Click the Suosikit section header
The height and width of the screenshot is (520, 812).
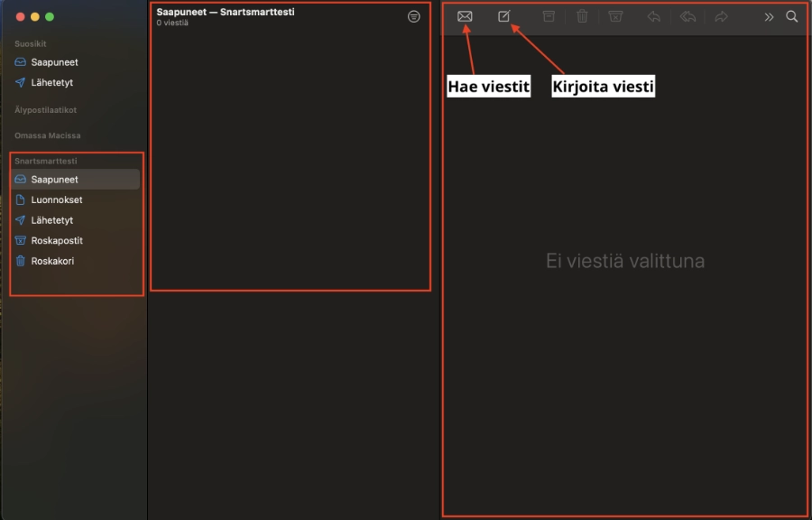pos(31,44)
